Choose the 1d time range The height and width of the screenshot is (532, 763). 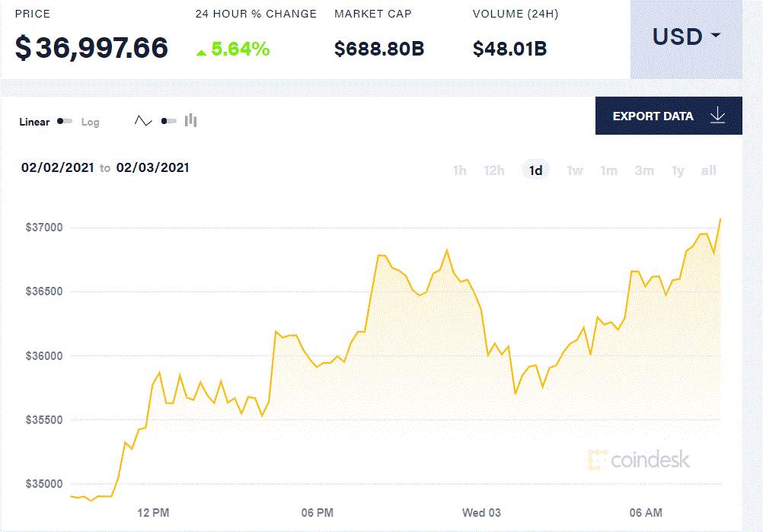pos(536,170)
